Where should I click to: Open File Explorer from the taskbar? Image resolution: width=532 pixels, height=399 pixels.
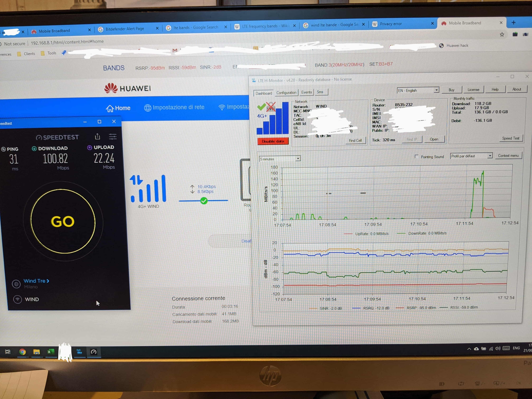tap(36, 352)
